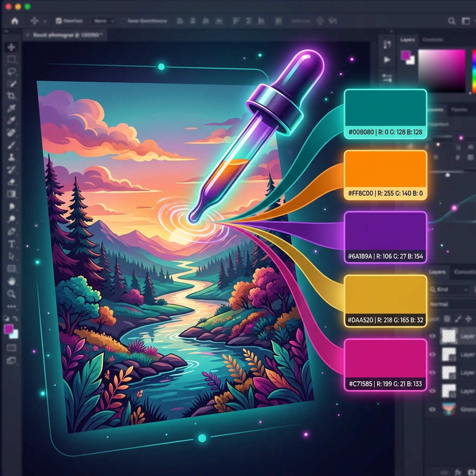Viewport: 476px width, 476px height.
Task: Select the Move tool in left toolbar
Action: coord(11,47)
